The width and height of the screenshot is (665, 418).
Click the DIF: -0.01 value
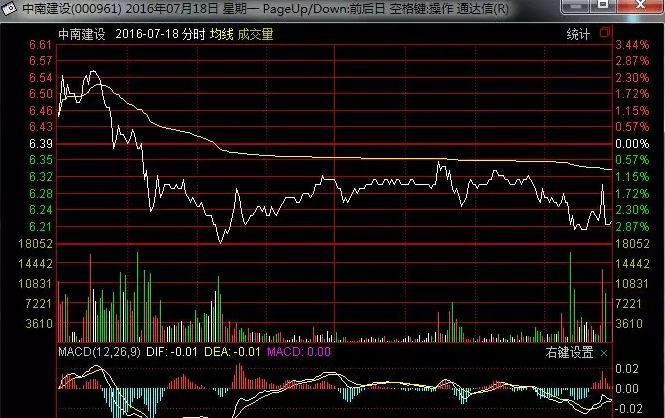pos(172,352)
